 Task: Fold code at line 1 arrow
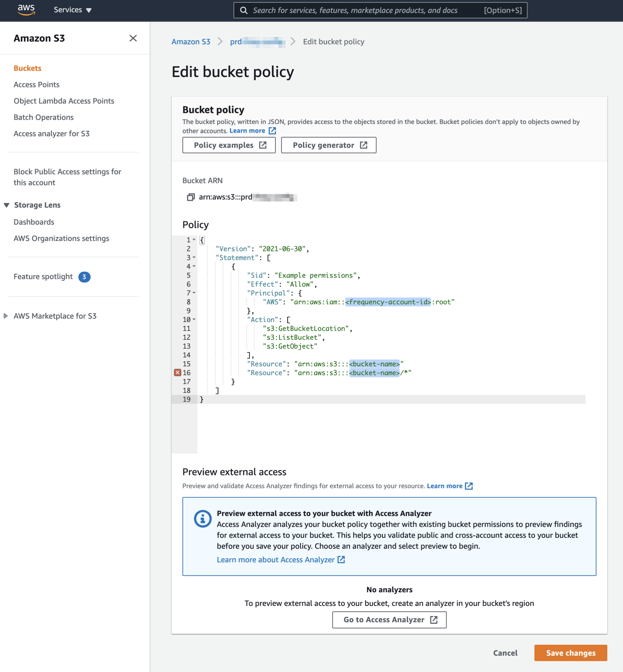(194, 240)
